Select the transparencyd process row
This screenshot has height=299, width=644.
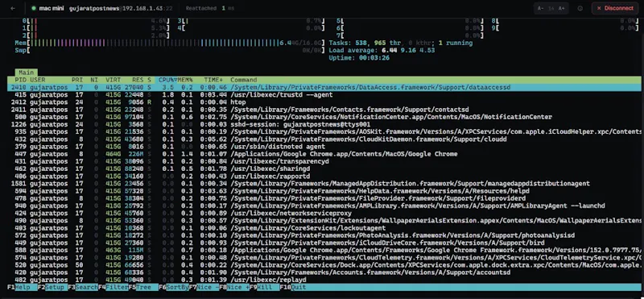(324, 161)
